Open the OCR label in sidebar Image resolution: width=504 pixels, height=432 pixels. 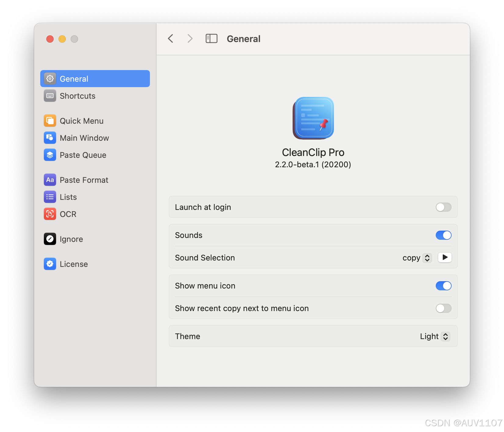[68, 214]
